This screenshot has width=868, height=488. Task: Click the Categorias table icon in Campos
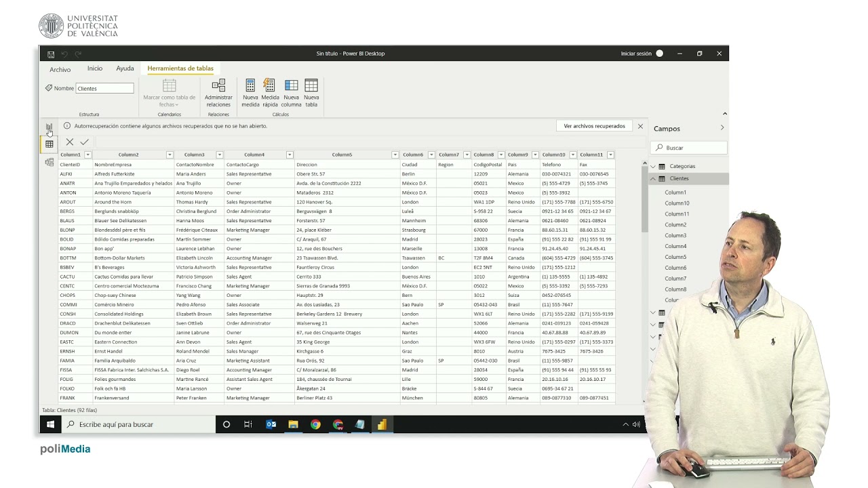click(662, 166)
